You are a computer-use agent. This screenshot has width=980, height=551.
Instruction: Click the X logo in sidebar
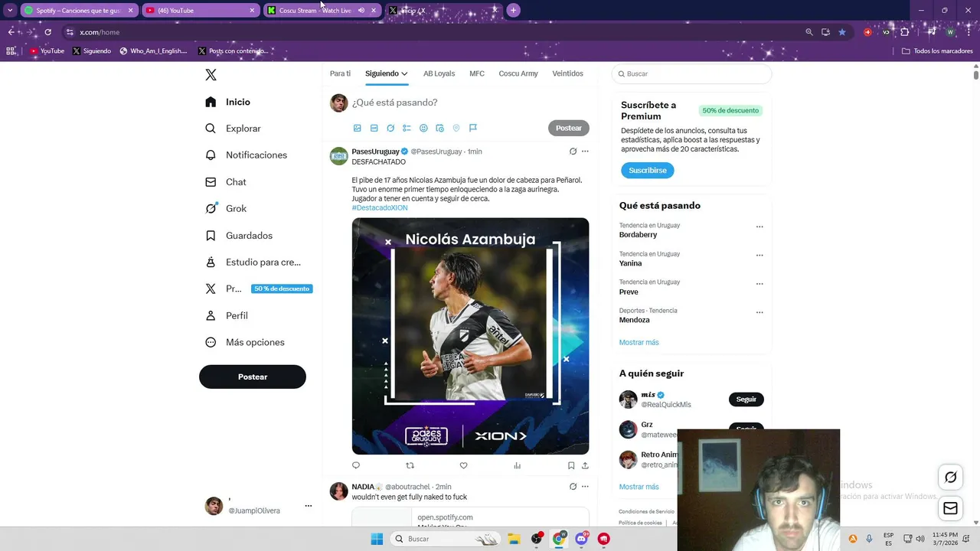tap(211, 74)
